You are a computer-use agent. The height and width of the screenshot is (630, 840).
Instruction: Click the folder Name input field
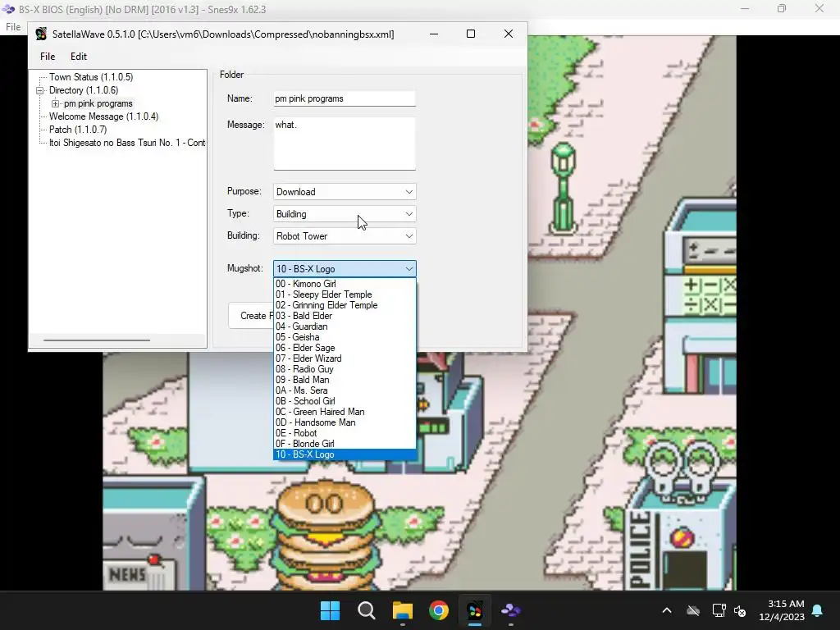(345, 98)
